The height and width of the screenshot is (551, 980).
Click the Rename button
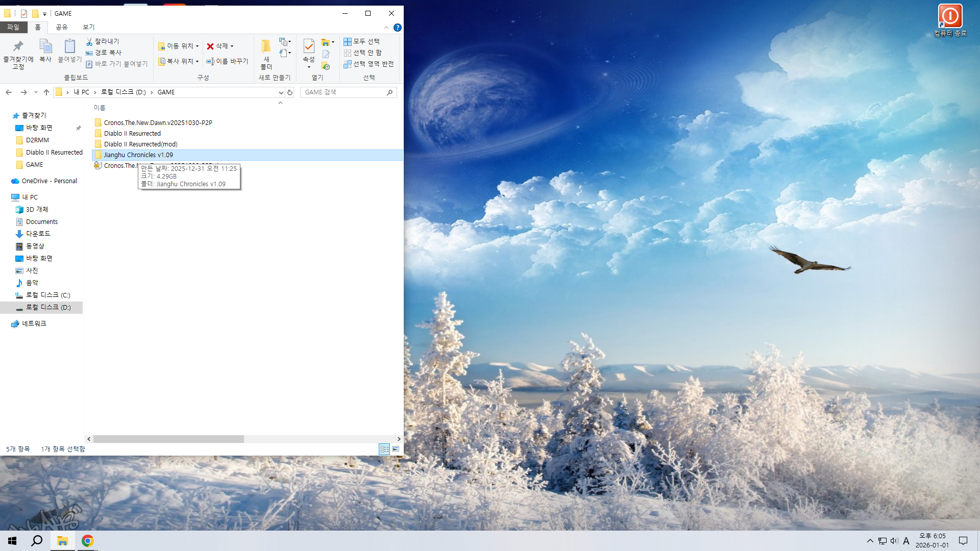tap(227, 61)
